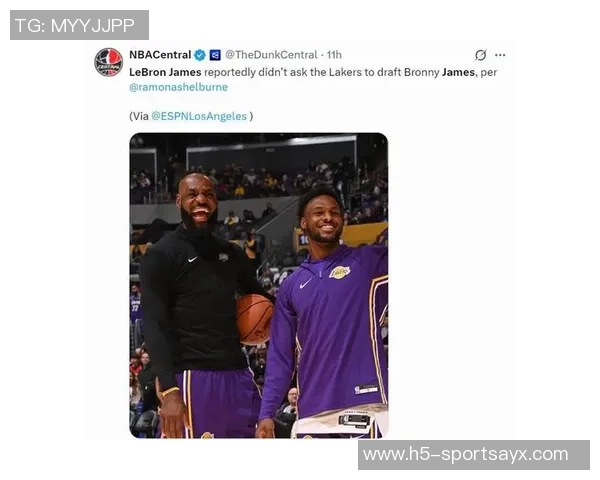Open the NBACentral profile avatar
Screen dimensions: 600x480
pyautogui.click(x=108, y=62)
